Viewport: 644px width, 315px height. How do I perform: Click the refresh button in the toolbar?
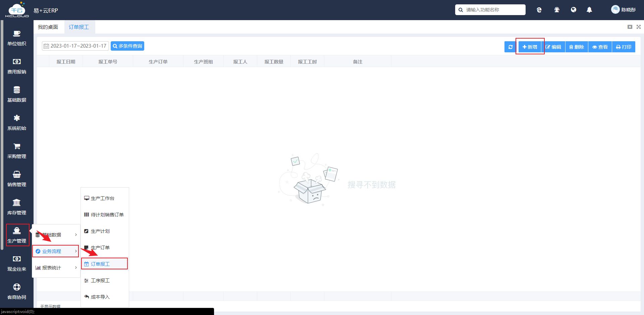pyautogui.click(x=511, y=47)
